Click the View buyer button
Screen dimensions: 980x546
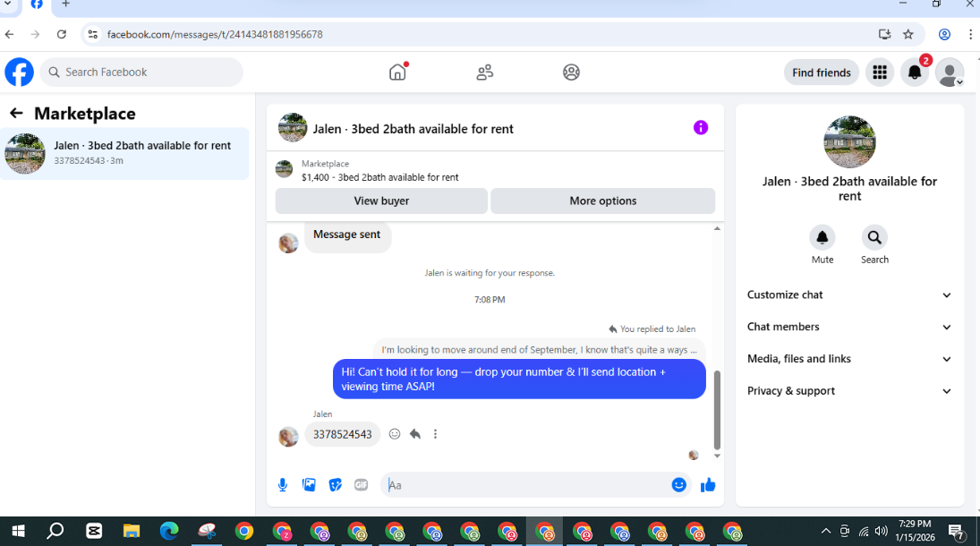(x=381, y=200)
